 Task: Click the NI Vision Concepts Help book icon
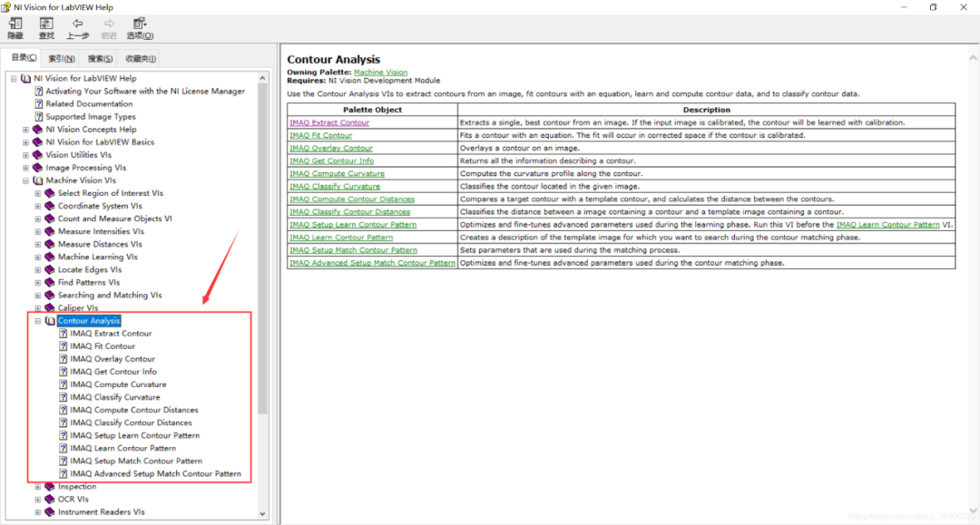point(37,130)
